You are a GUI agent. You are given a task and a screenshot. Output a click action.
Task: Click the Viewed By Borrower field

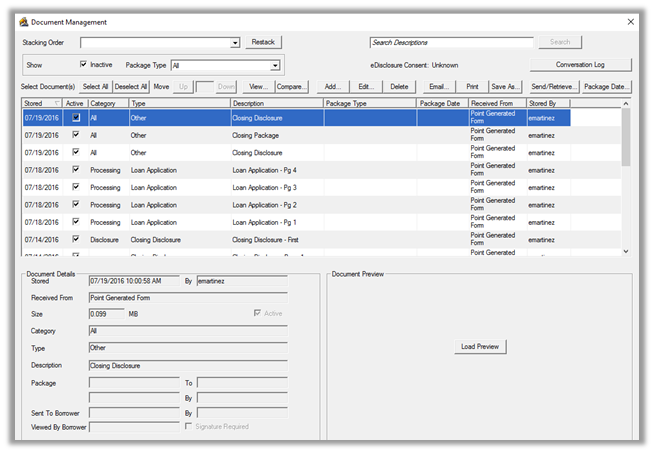(x=134, y=427)
